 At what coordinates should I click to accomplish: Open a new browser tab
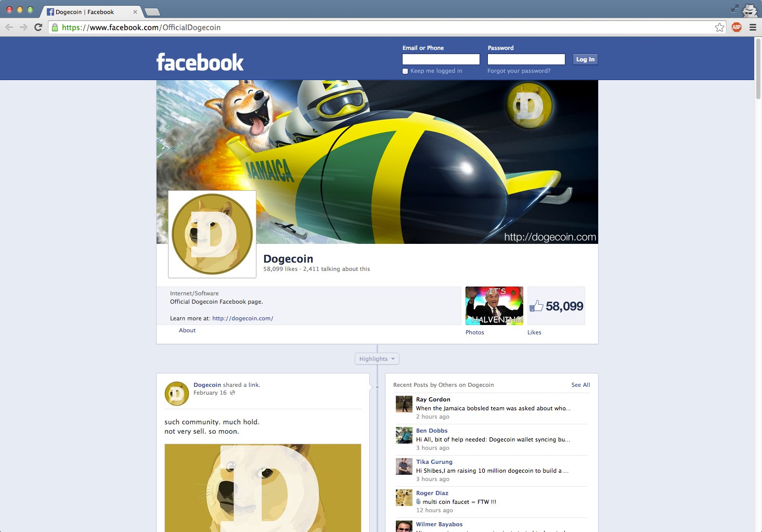click(152, 12)
